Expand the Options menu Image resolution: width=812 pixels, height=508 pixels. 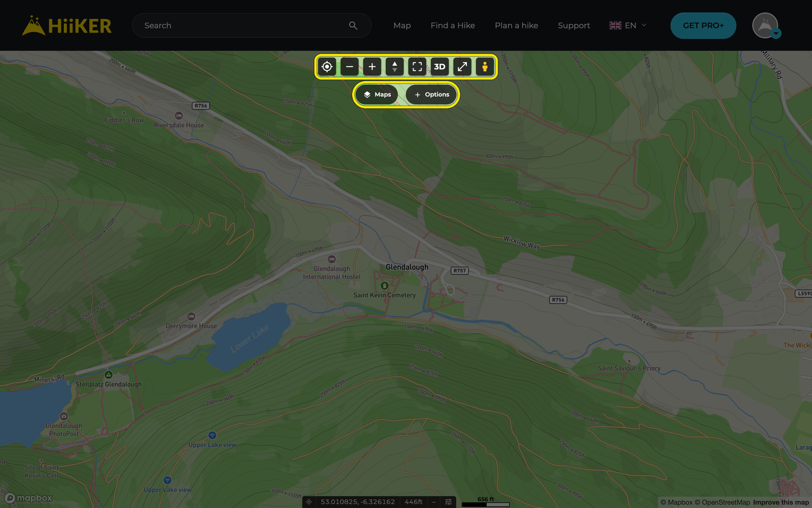432,95
